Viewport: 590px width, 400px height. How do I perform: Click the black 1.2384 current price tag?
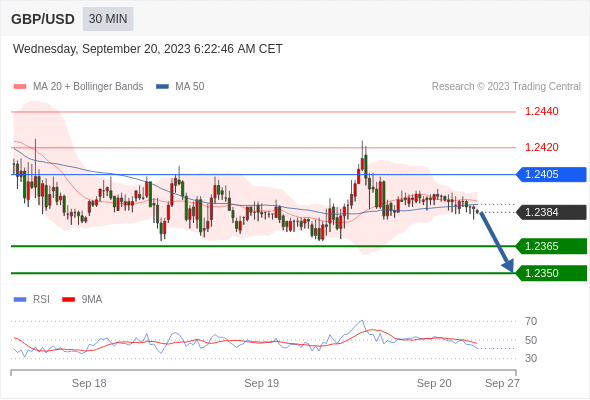click(551, 212)
